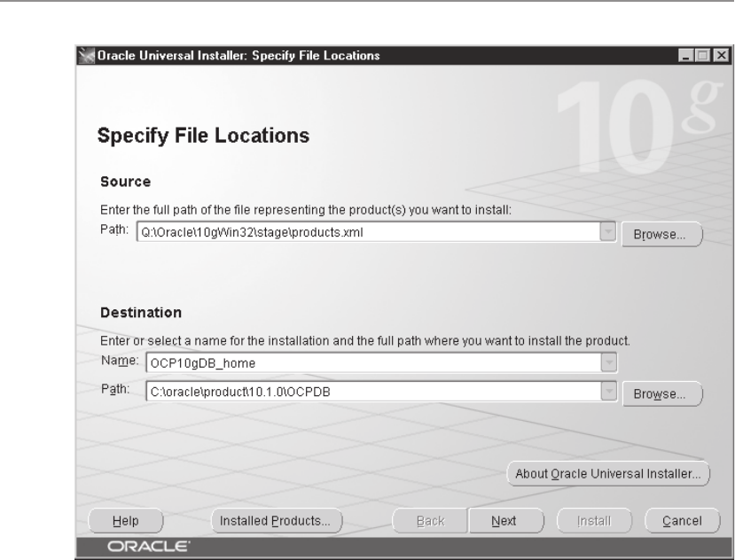Click the 'Enter or select a name' instruction text

(365, 340)
